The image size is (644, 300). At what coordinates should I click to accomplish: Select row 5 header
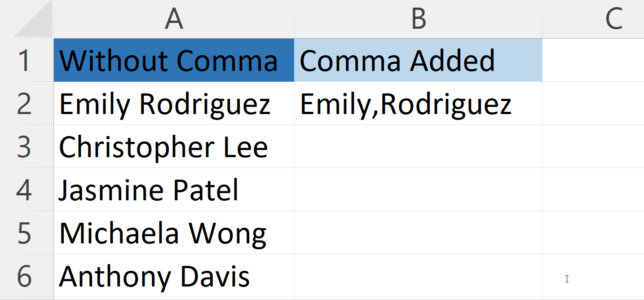[x=26, y=233]
